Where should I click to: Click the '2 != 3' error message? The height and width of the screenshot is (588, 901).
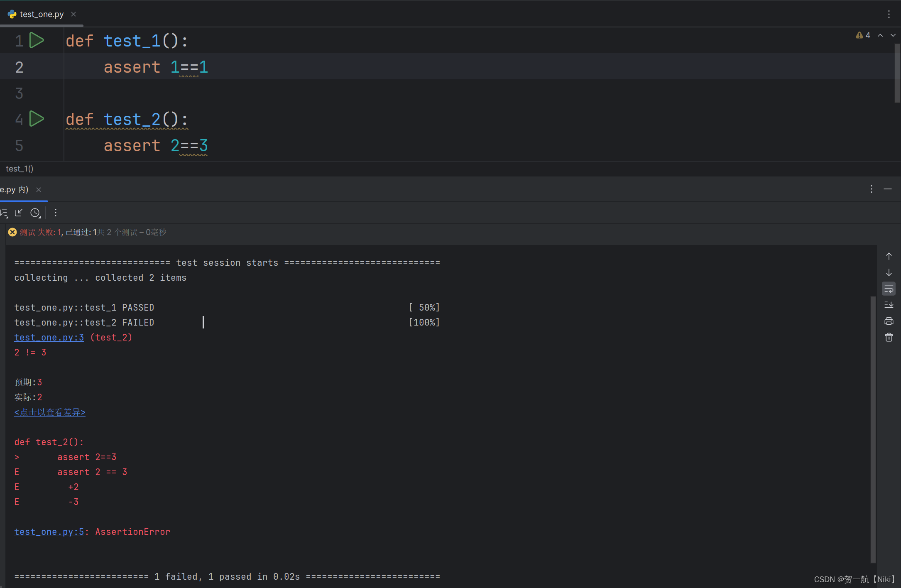click(x=30, y=353)
